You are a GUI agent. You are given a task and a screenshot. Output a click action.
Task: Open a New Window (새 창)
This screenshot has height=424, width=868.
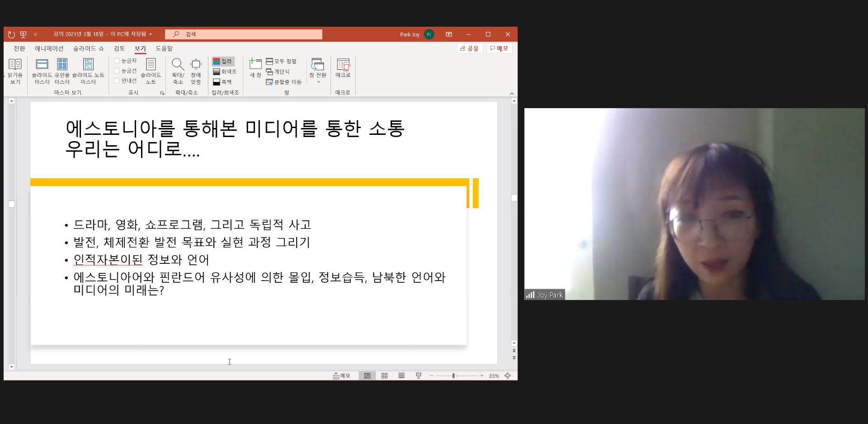(x=255, y=68)
